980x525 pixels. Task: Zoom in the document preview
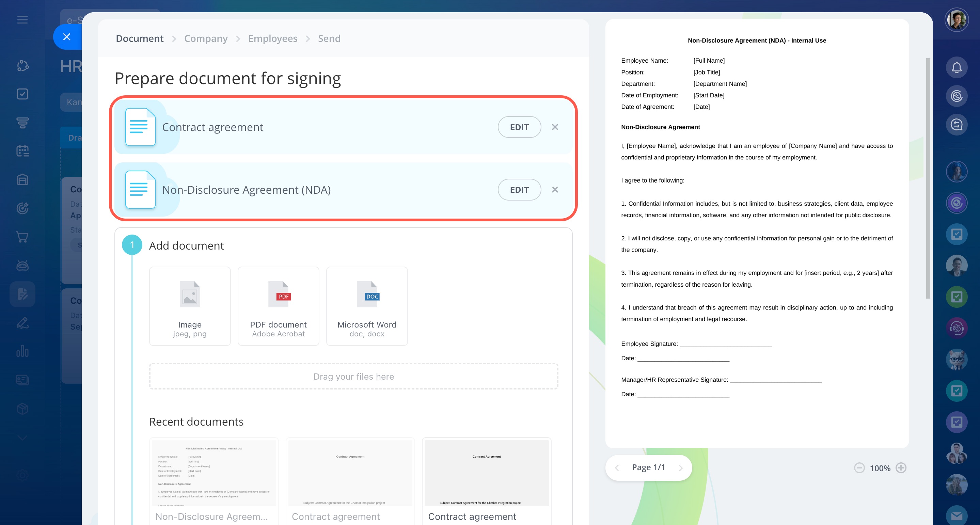901,468
